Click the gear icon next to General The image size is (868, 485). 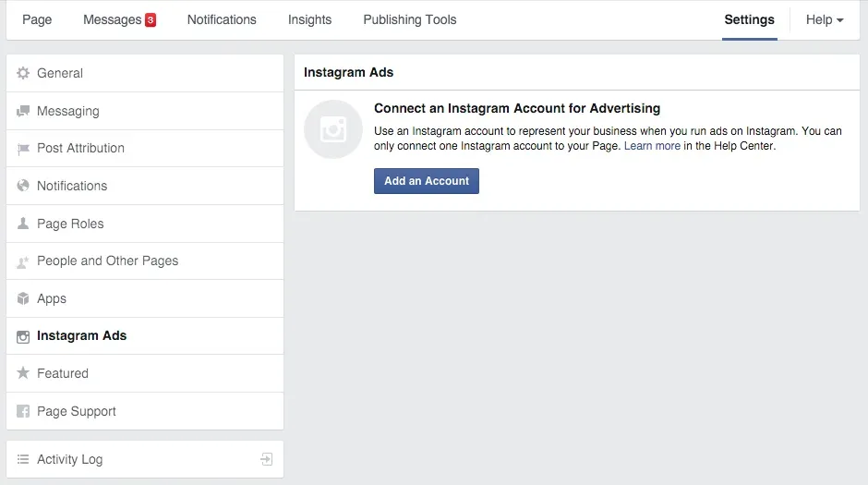tap(23, 74)
